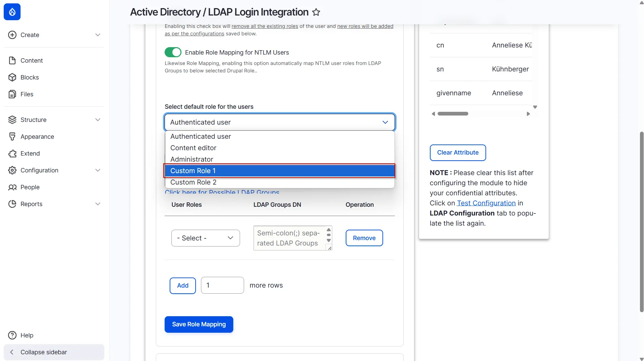The width and height of the screenshot is (644, 361).
Task: Expand the Create menu chevron
Action: pyautogui.click(x=98, y=35)
